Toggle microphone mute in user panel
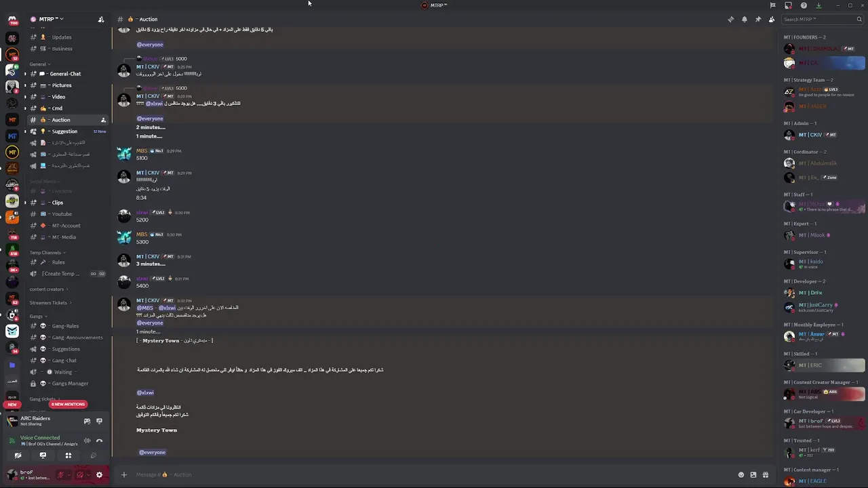The image size is (868, 488). click(x=61, y=474)
